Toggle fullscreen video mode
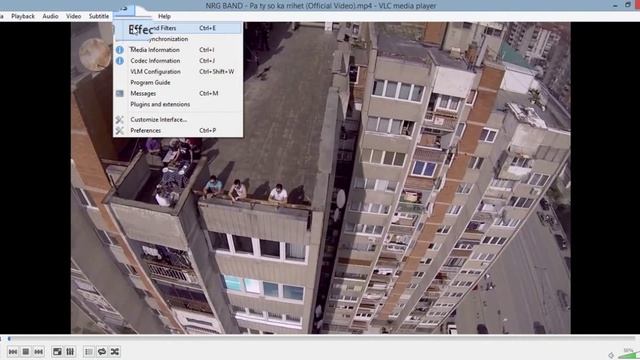This screenshot has height=360, width=640. pyautogui.click(x=57, y=351)
